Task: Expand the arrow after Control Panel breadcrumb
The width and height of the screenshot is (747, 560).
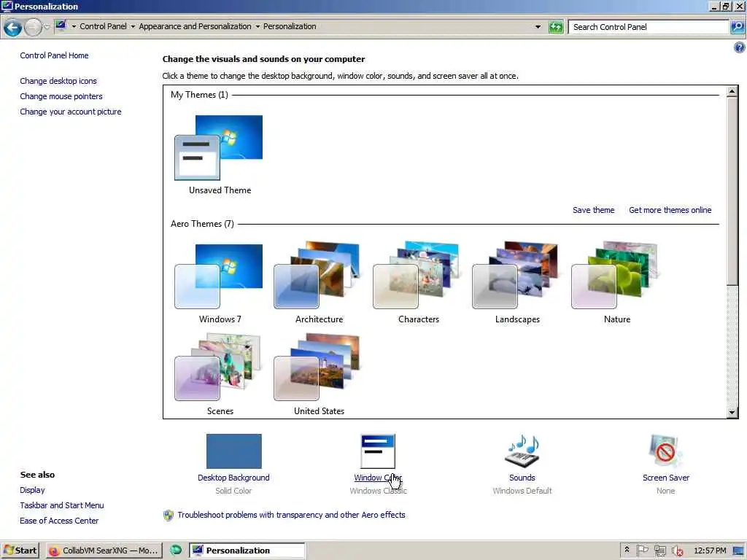Action: tap(133, 27)
